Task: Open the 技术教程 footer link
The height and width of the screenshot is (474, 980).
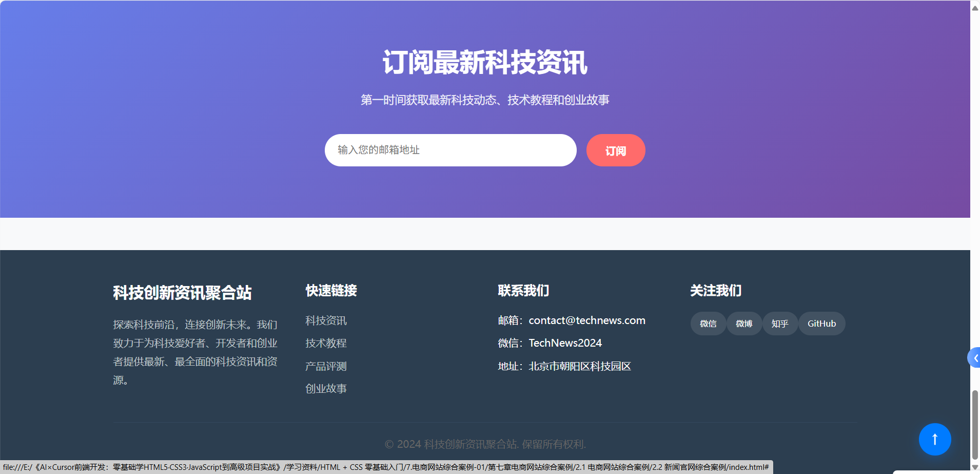Action: (x=326, y=343)
